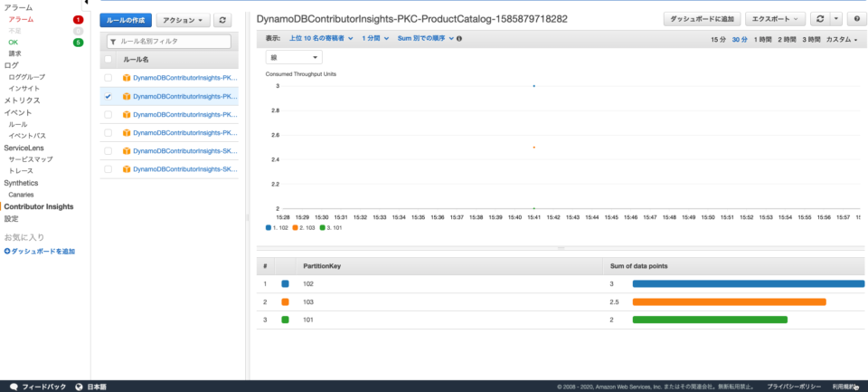Select the 30 分 time range
The image size is (868, 392).
(740, 39)
